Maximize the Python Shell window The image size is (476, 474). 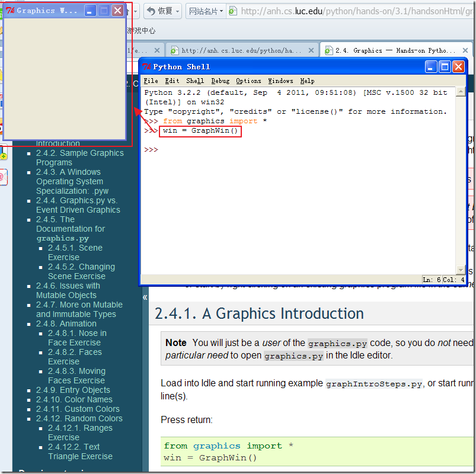(x=445, y=67)
